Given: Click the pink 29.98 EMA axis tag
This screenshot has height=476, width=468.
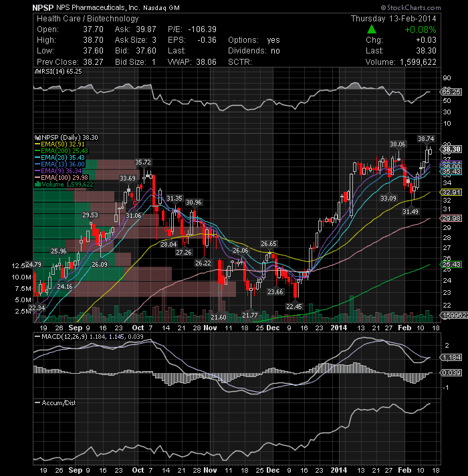Looking at the screenshot, I should [451, 219].
